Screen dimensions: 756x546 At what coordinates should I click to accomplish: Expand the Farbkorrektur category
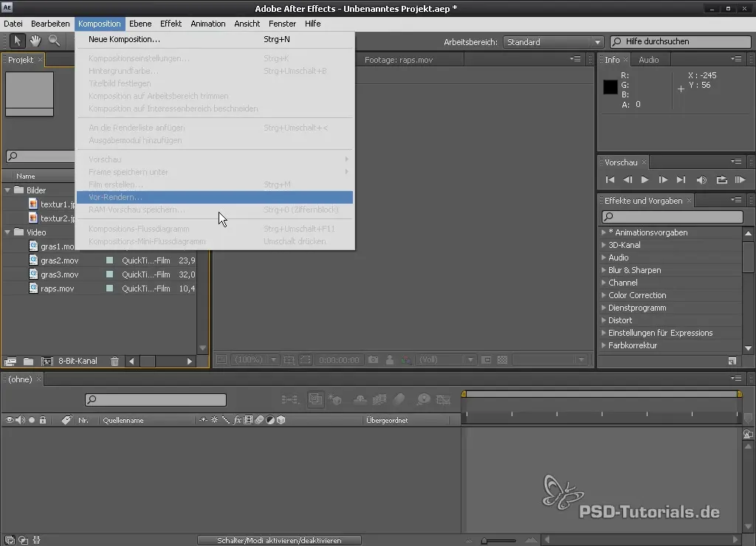(x=604, y=345)
